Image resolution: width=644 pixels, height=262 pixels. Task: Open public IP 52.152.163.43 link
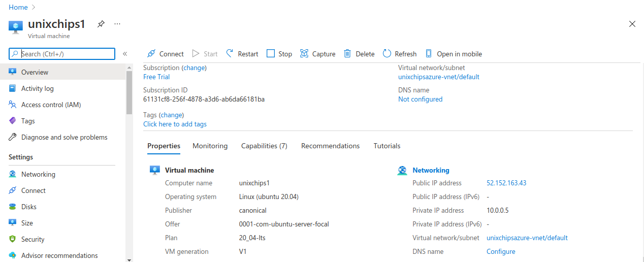(x=506, y=183)
